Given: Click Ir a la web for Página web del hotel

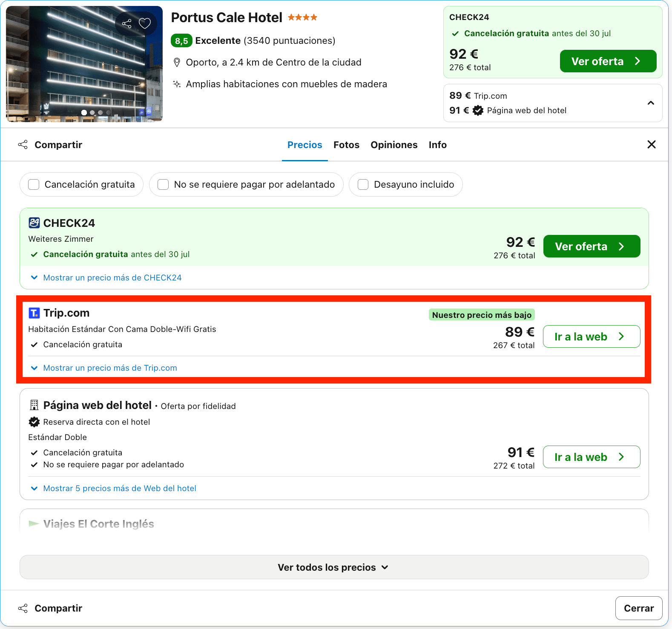Looking at the screenshot, I should (592, 457).
